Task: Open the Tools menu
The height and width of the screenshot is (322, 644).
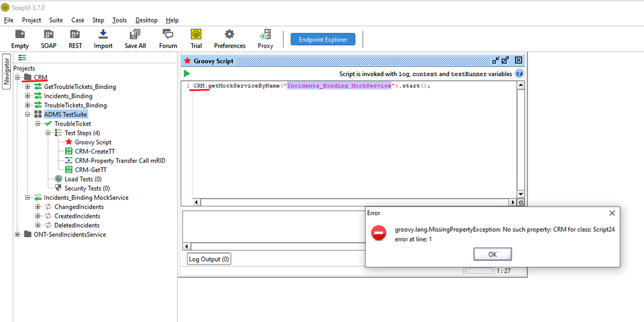Action: 119,20
